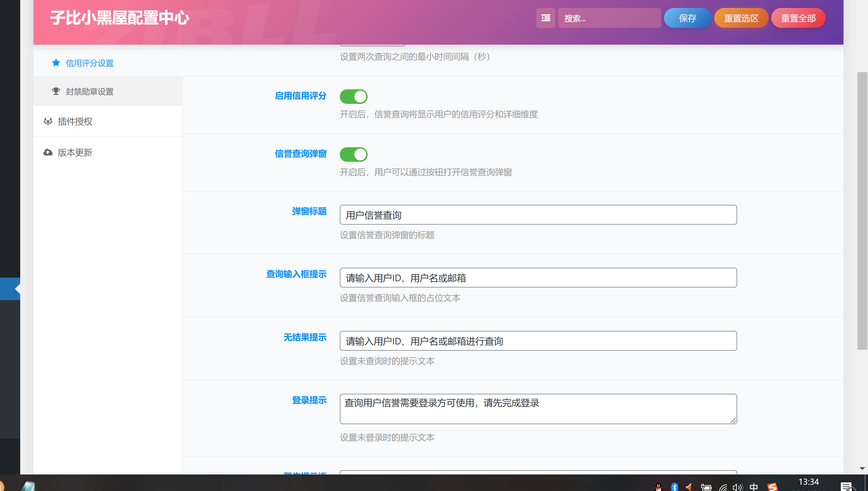
Task: Click the star icon beside 信用评分设置
Action: [56, 63]
